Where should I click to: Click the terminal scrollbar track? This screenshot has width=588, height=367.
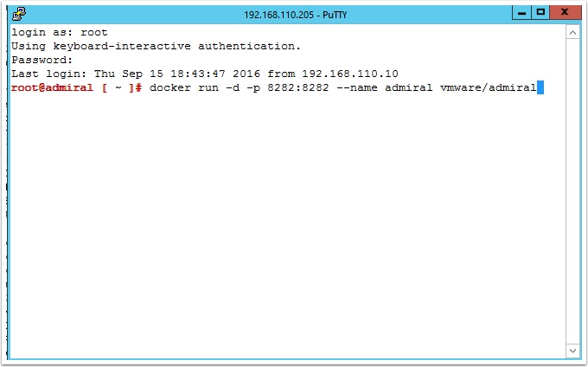coord(572,191)
